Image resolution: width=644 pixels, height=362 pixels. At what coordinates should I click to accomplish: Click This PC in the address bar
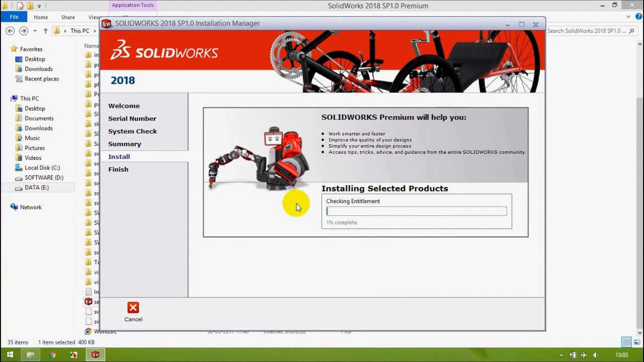pyautogui.click(x=79, y=31)
